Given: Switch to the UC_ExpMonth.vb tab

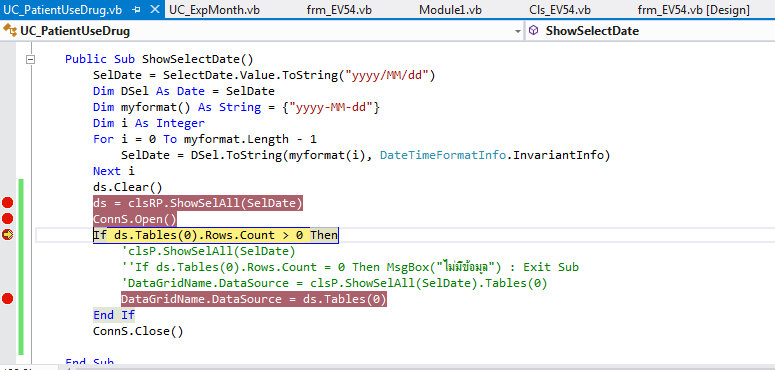Looking at the screenshot, I should (x=214, y=10).
